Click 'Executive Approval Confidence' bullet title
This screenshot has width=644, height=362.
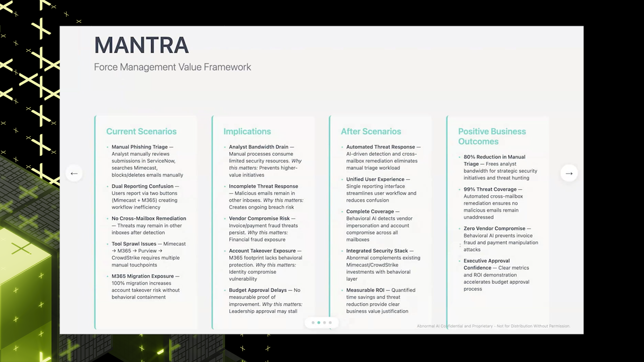(487, 264)
